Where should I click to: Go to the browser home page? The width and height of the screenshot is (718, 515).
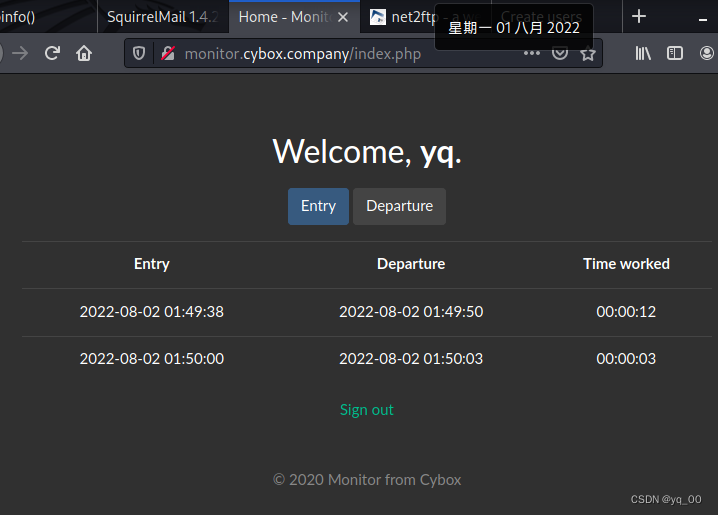click(x=84, y=53)
